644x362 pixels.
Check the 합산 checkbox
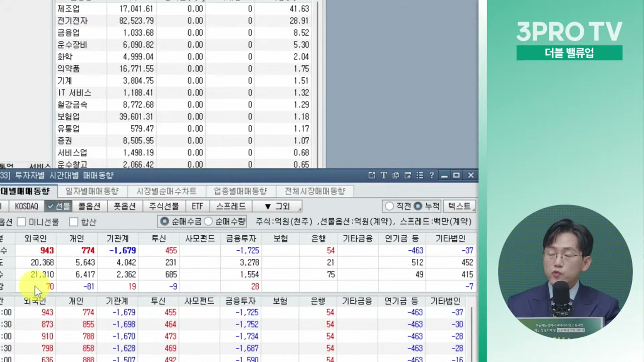73,222
